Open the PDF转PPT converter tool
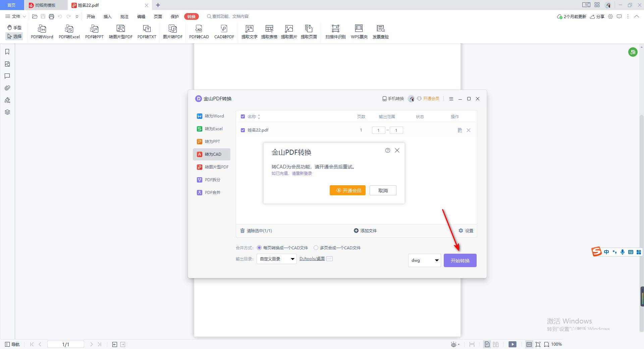Image resolution: width=644 pixels, height=349 pixels. pos(94,32)
